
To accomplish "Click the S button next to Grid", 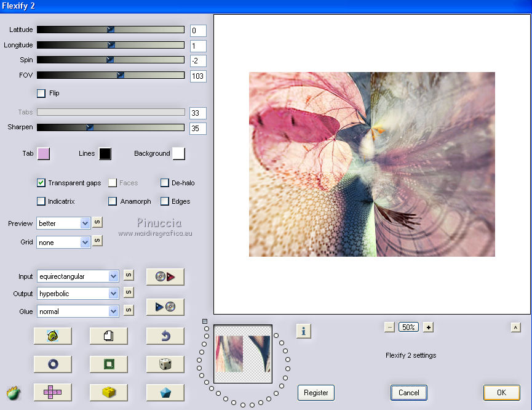I will 97,241.
